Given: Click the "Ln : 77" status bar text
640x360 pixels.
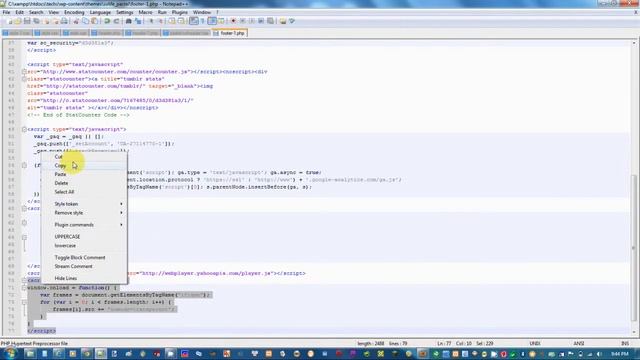Looking at the screenshot, I should [444, 344].
